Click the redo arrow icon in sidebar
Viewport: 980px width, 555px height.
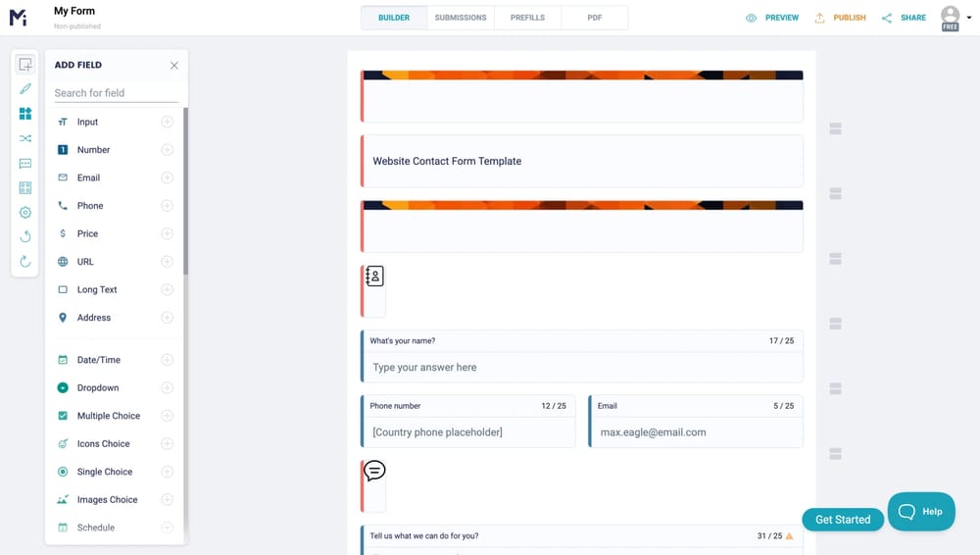click(25, 262)
